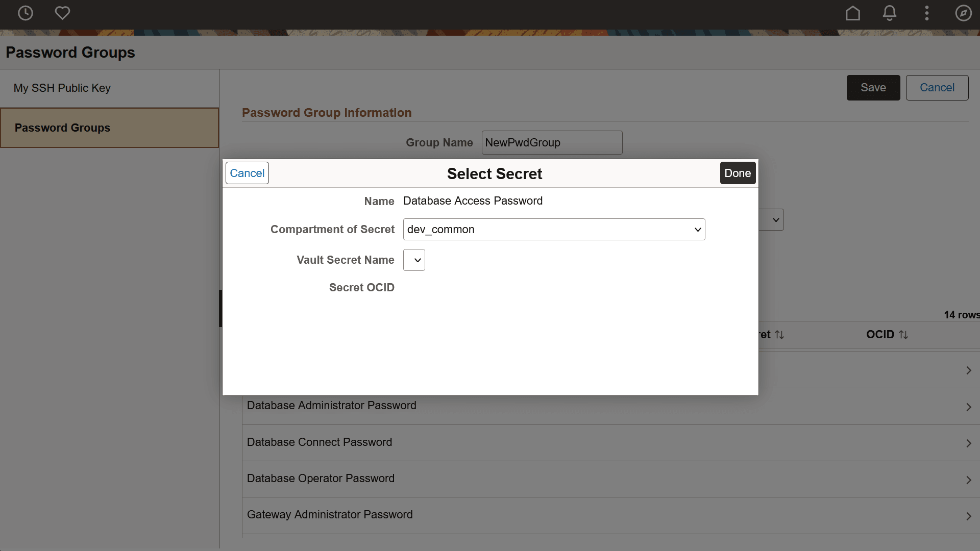This screenshot has height=551, width=980.
Task: Open Favorites heart icon
Action: [x=62, y=13]
